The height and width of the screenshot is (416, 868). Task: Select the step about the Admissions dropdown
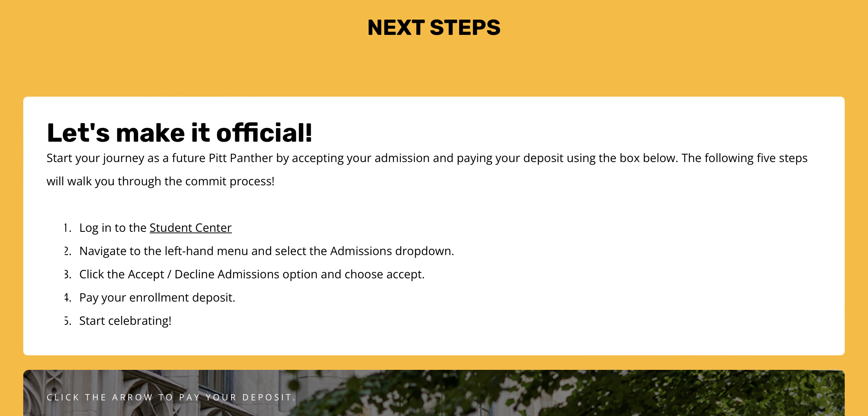266,251
